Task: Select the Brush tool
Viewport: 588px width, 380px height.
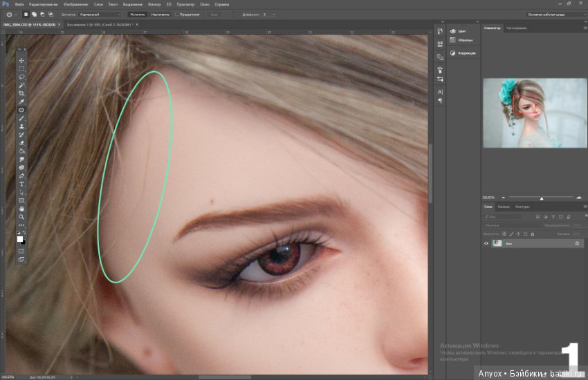Action: (x=21, y=118)
